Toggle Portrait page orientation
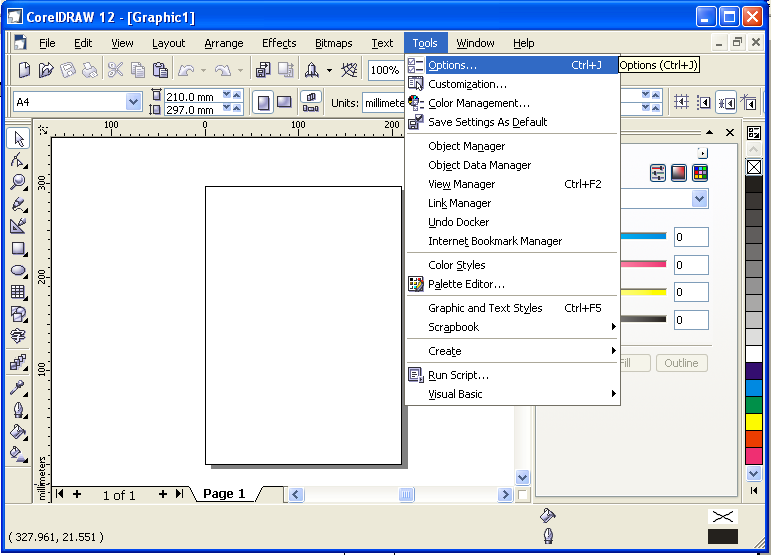Viewport: 771px width, 555px height. click(x=264, y=103)
